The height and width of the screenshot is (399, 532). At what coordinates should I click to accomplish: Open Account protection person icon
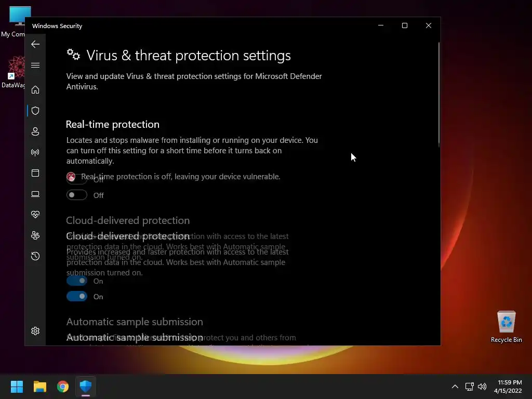(35, 131)
